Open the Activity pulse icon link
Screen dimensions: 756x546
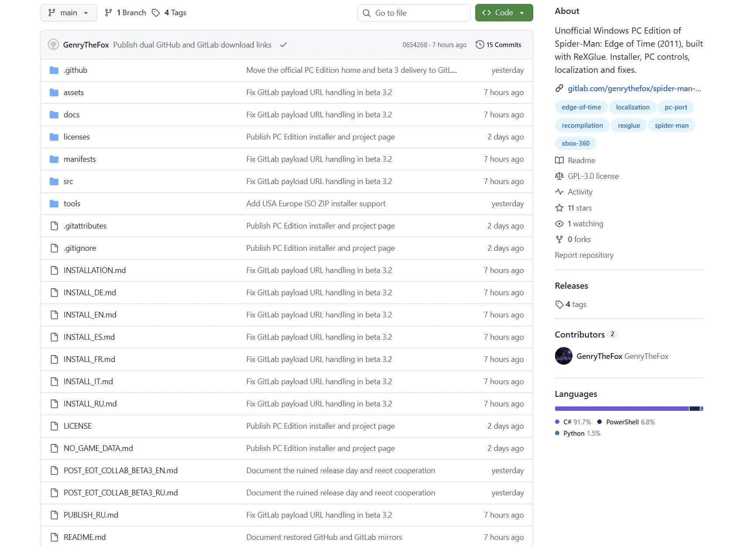(559, 192)
